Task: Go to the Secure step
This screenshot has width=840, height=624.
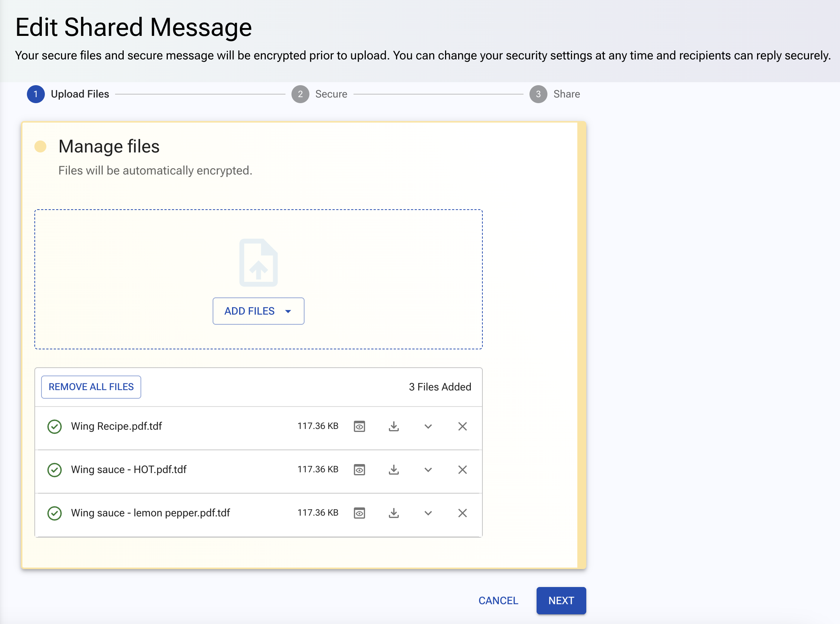Action: tap(319, 94)
